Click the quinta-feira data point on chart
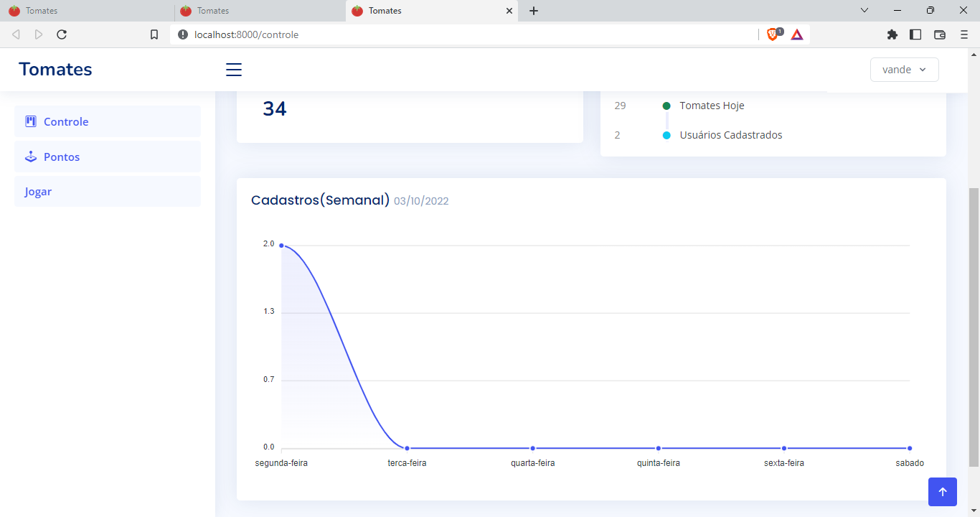 [659, 448]
